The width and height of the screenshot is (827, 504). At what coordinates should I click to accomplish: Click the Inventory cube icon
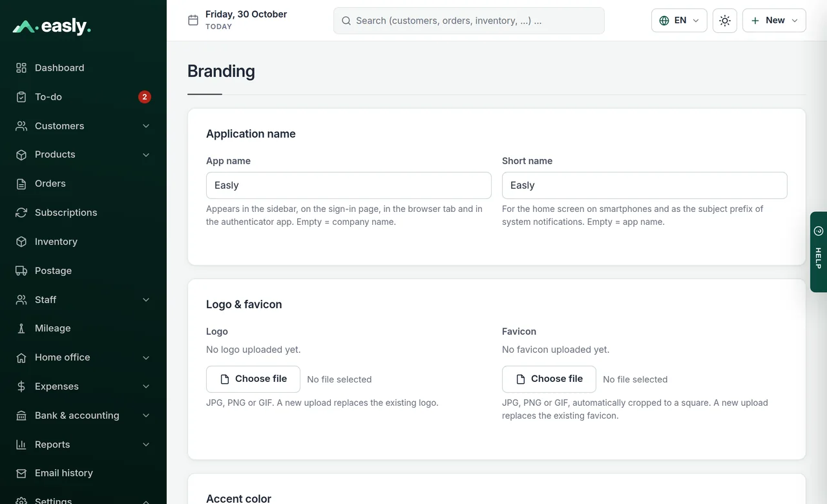point(21,242)
